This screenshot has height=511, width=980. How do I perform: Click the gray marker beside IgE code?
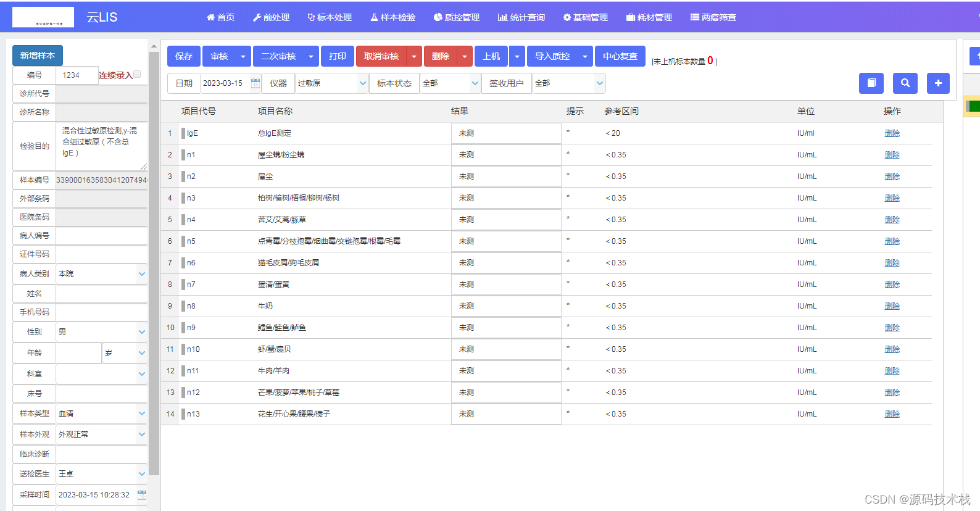[x=183, y=133]
